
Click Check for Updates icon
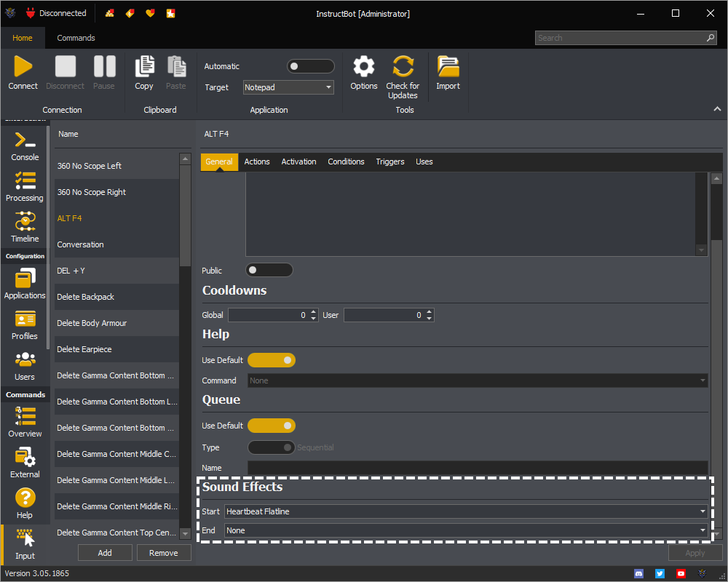coord(403,66)
